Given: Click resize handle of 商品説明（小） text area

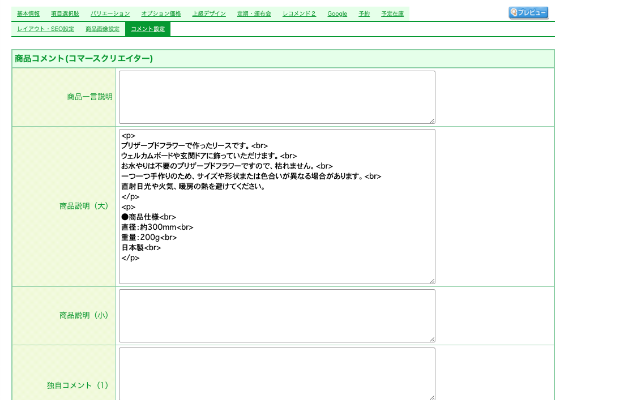Looking at the screenshot, I should (432, 339).
